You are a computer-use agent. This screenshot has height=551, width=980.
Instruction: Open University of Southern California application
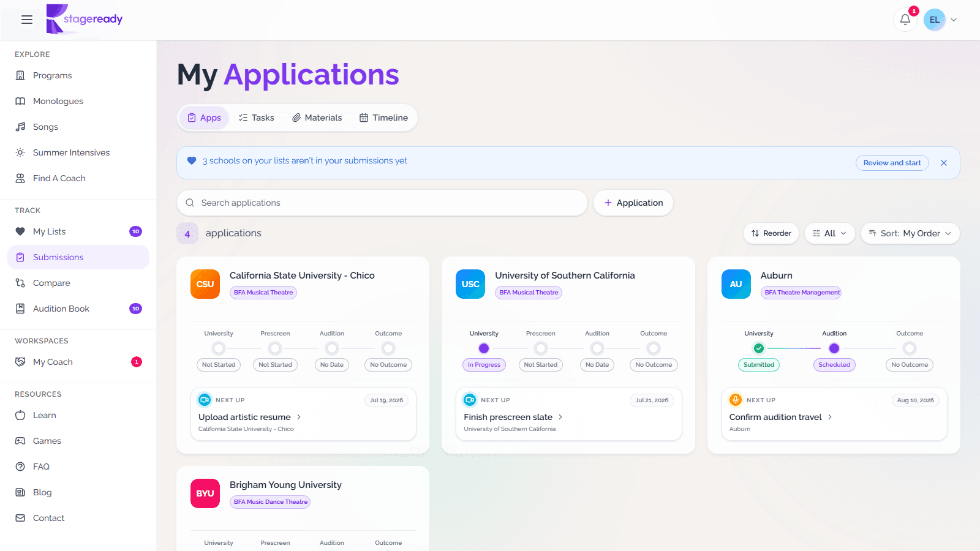[565, 275]
